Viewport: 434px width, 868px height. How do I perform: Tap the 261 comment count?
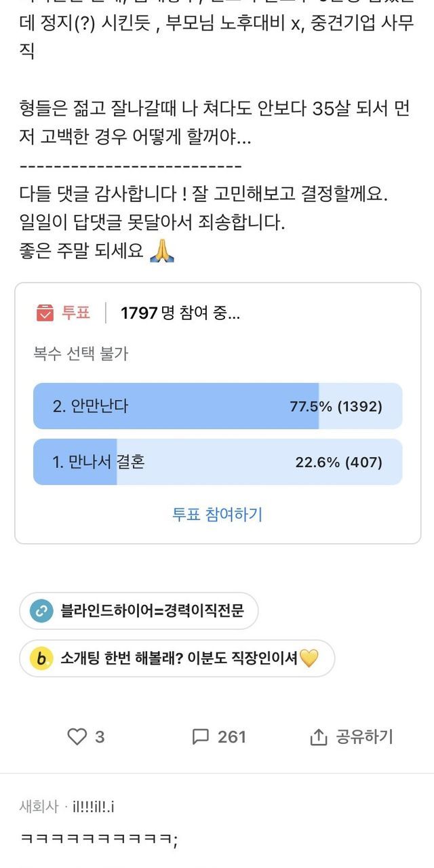pos(232,736)
